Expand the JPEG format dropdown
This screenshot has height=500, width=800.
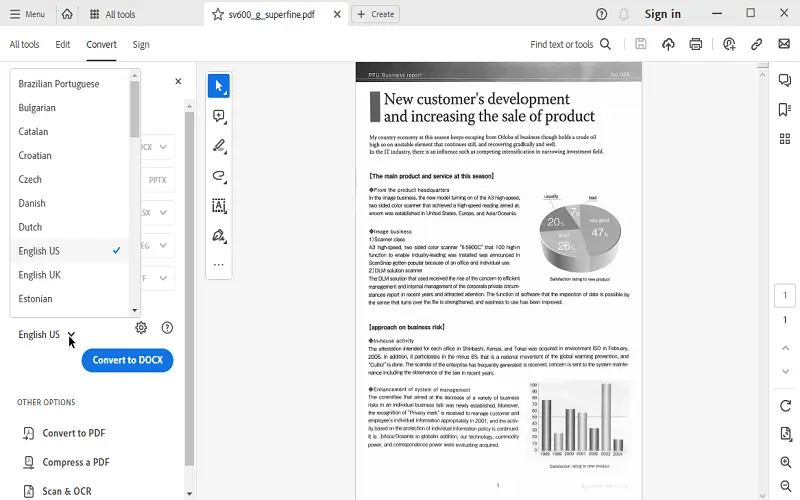point(163,245)
